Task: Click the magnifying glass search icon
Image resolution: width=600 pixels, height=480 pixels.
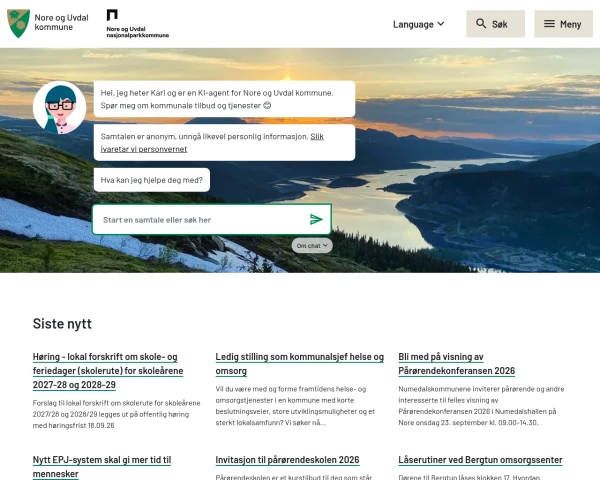Action: (481, 24)
